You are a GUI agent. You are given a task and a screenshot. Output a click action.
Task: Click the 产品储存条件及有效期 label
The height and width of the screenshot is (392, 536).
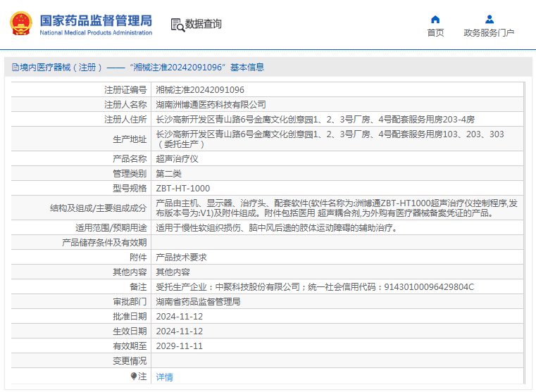[104, 242]
